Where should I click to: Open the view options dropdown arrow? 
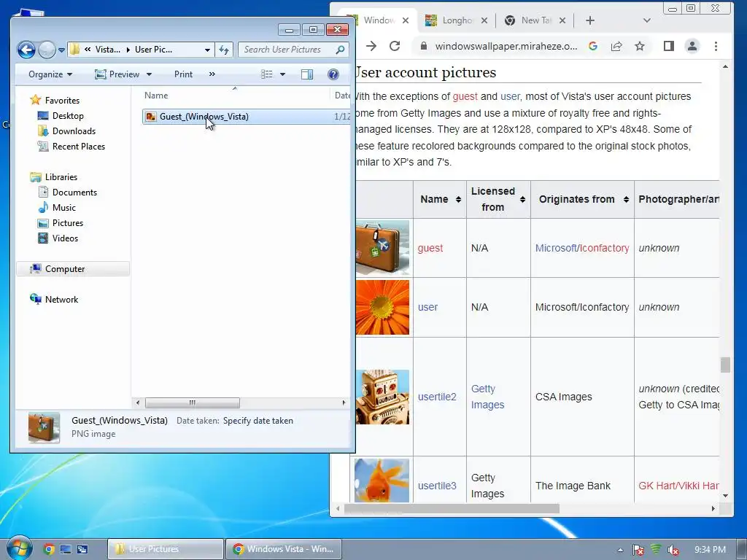click(282, 74)
